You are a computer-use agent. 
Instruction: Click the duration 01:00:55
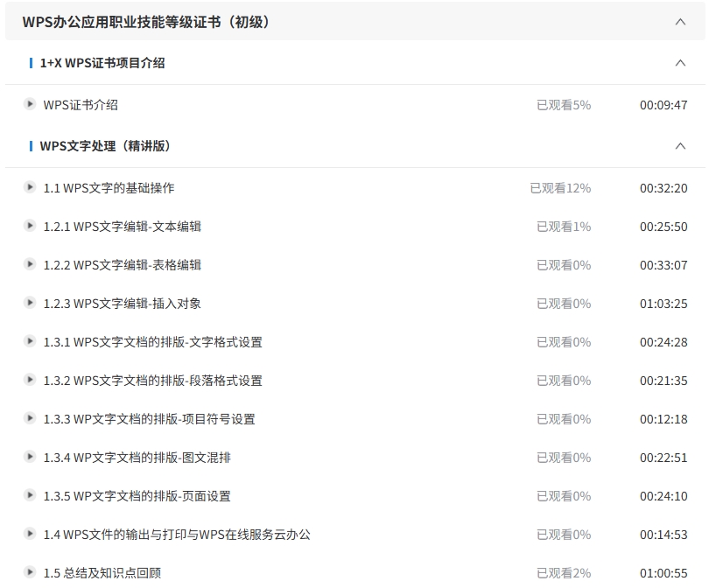point(663,573)
